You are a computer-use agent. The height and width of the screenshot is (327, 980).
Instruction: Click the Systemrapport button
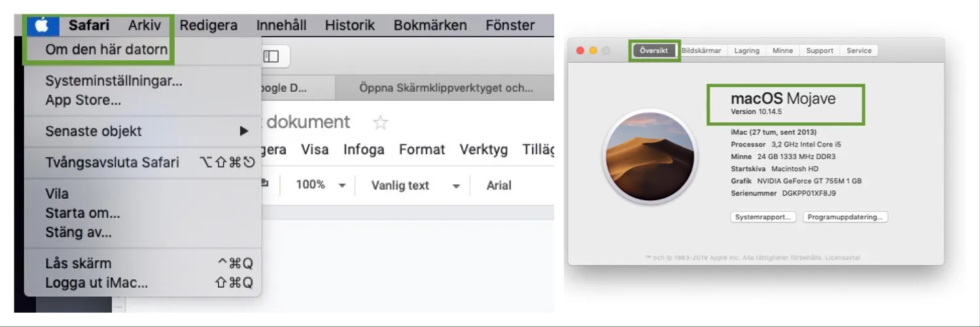coord(763,217)
